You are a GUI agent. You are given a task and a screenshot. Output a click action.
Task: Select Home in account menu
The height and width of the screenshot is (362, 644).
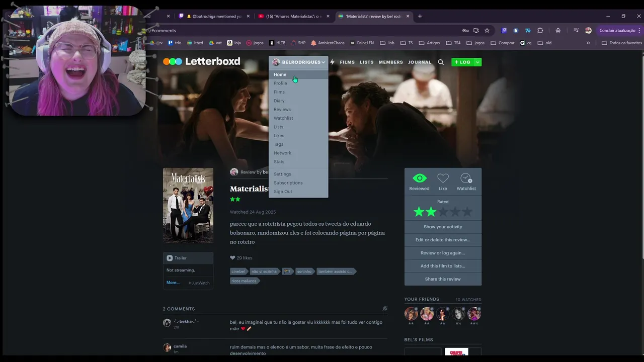pyautogui.click(x=298, y=74)
